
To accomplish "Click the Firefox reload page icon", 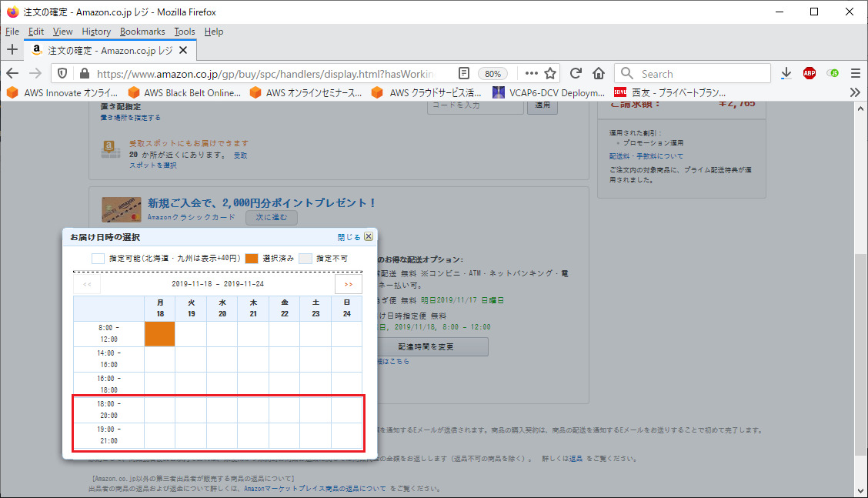I will tap(576, 74).
